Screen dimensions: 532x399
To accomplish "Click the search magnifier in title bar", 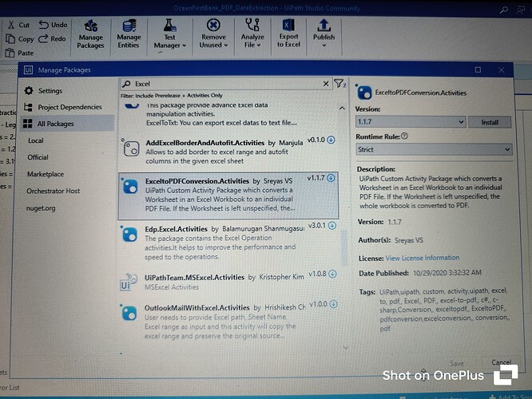I will pos(504,10).
